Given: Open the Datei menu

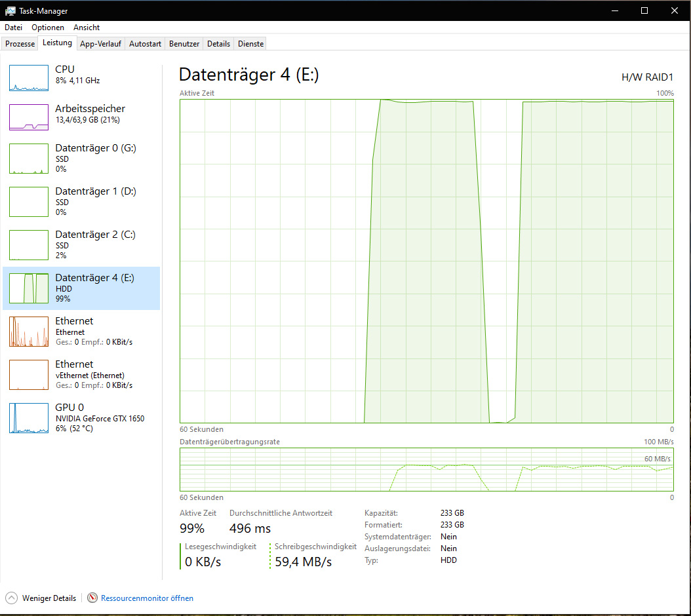Looking at the screenshot, I should point(13,28).
